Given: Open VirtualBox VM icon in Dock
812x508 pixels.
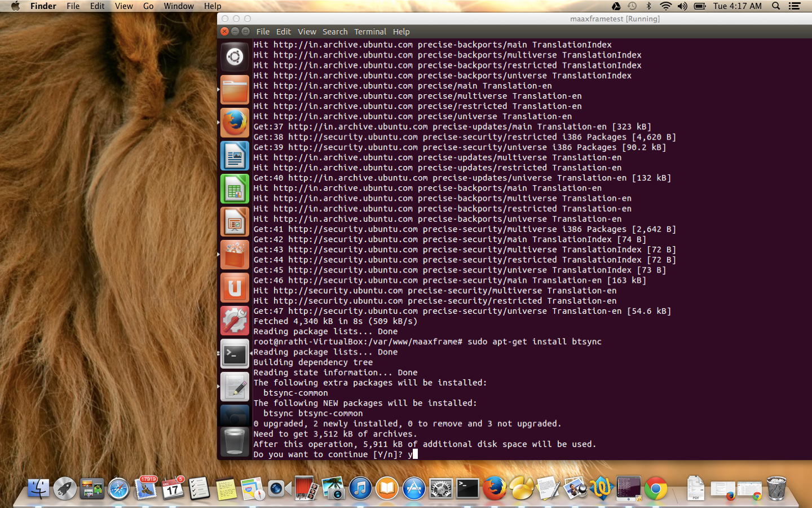Looking at the screenshot, I should pos(629,489).
